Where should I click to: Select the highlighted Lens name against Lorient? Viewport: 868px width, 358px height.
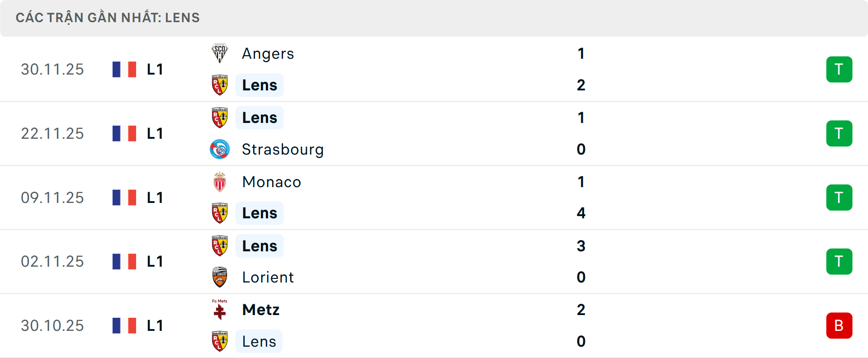259,246
